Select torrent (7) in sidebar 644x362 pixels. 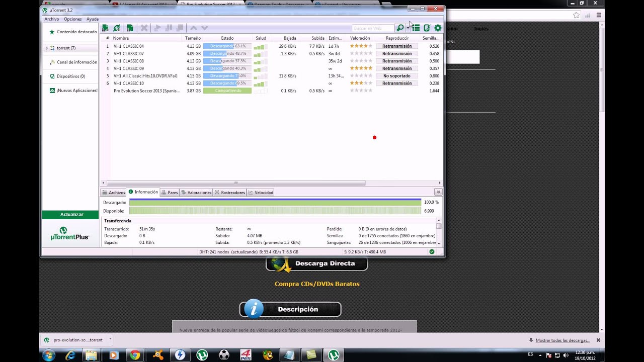click(x=66, y=48)
